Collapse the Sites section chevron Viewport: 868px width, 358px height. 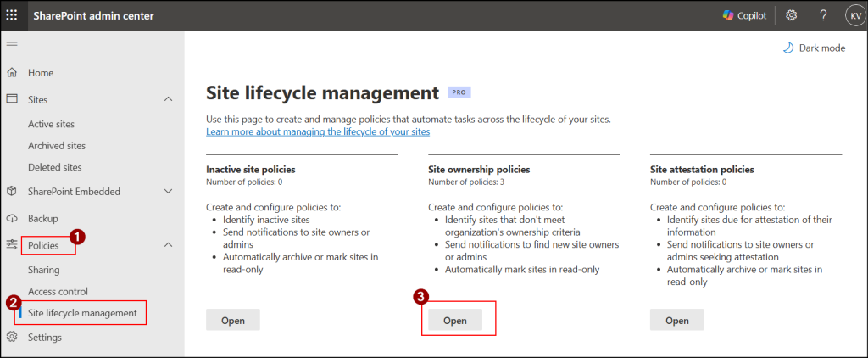(x=169, y=100)
